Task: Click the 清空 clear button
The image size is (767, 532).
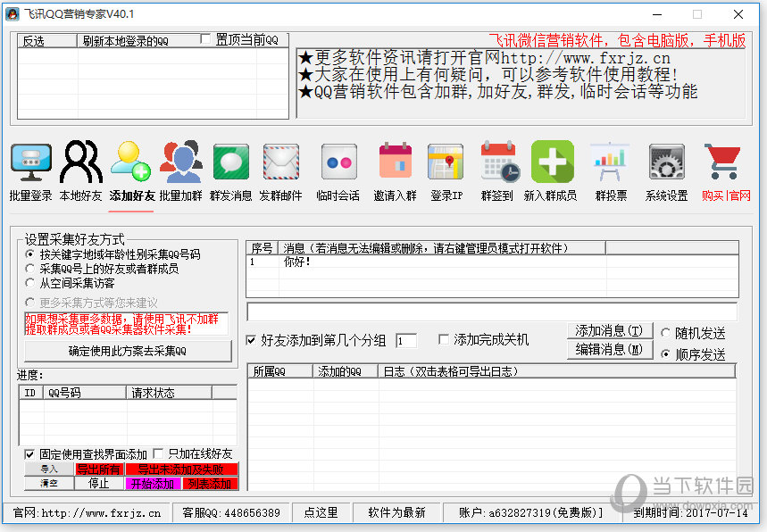Action: (49, 484)
